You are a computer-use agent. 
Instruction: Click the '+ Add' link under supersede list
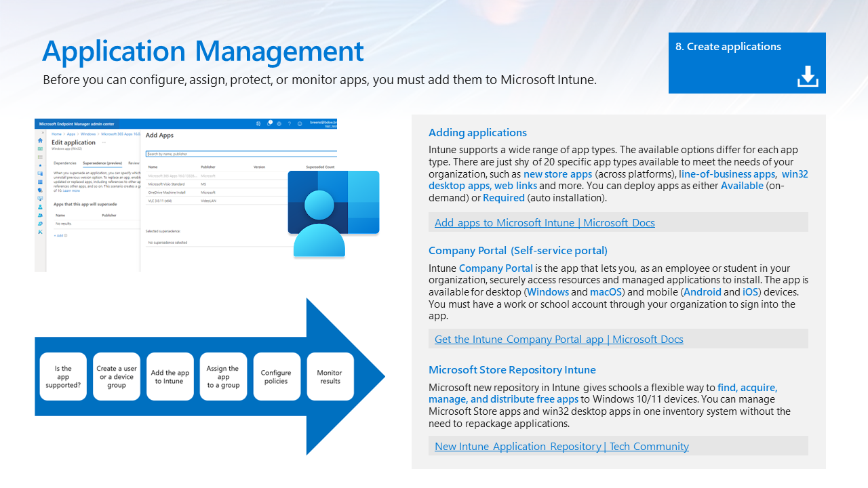[59, 235]
